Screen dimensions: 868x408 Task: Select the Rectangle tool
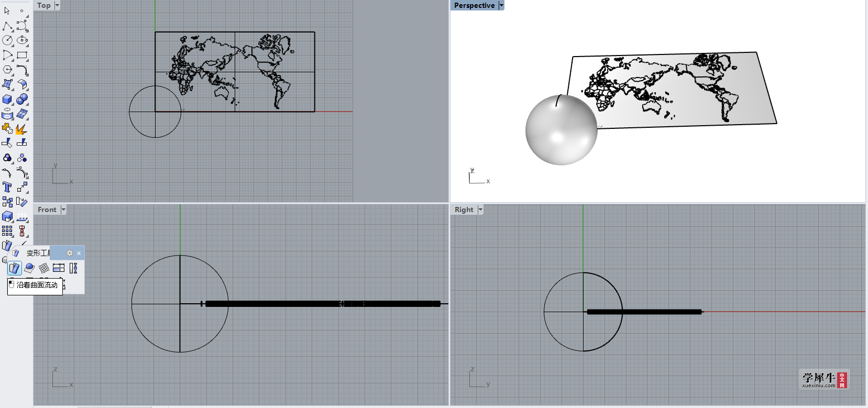(22, 55)
